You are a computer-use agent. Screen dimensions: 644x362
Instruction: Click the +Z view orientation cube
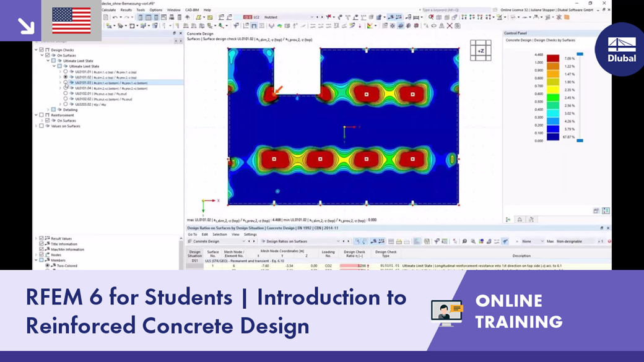pos(481,51)
